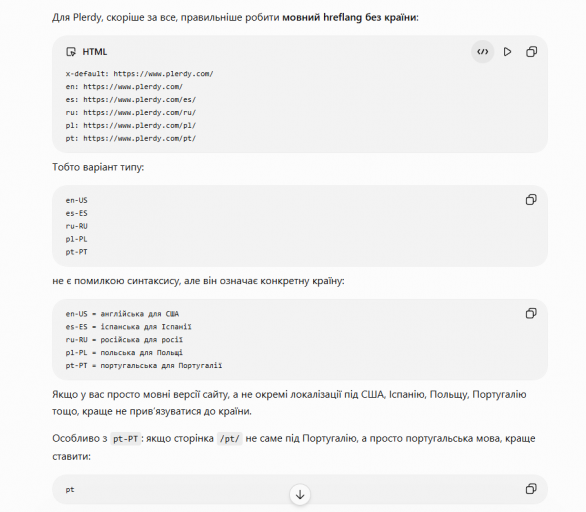Run the HTML code with play icon

pos(507,52)
